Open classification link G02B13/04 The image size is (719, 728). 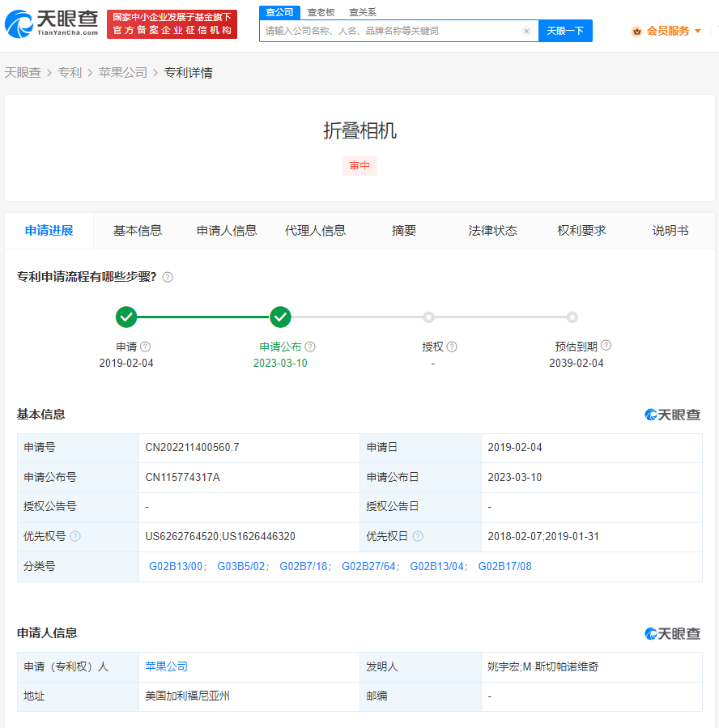coord(436,566)
